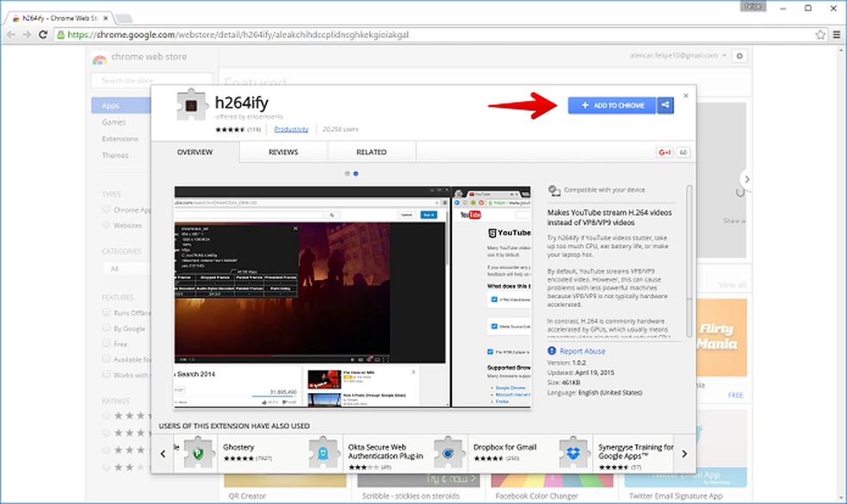Click the Chrome forward arrow button
847x504 pixels.
tap(27, 34)
